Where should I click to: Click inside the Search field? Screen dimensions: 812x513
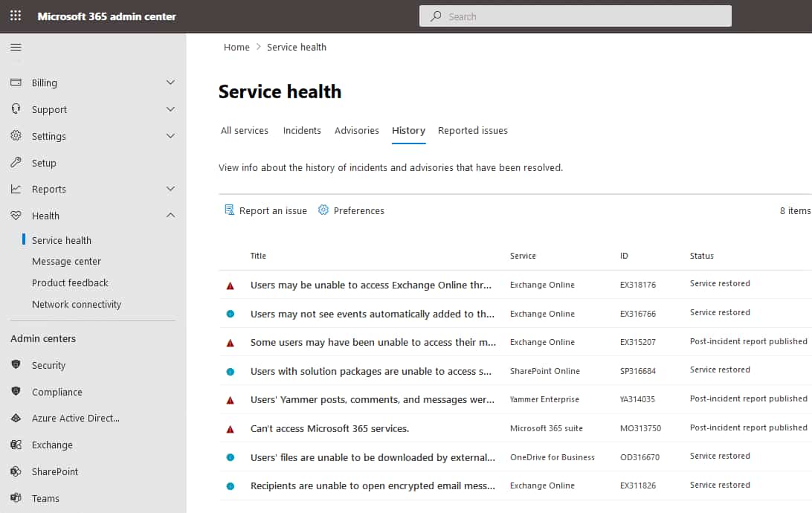pyautogui.click(x=575, y=16)
